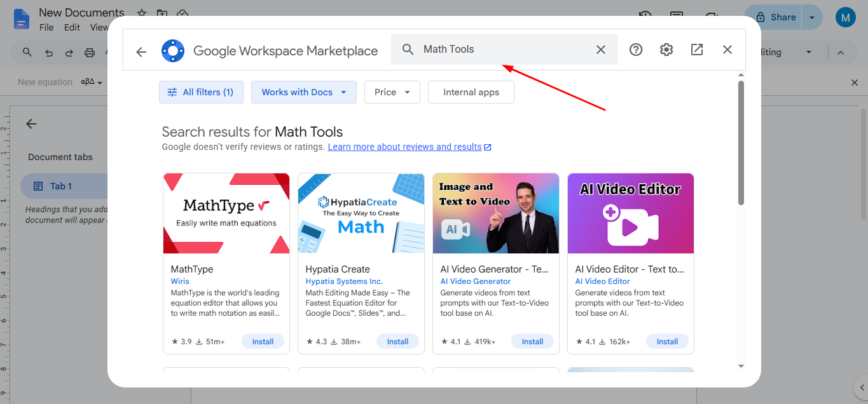Install the AI Video Generator add-on

pos(532,342)
